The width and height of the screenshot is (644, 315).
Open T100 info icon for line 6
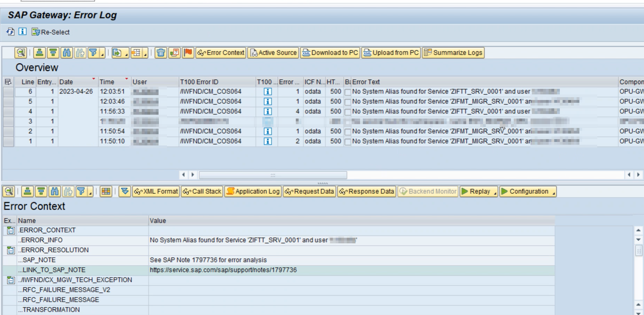point(268,92)
